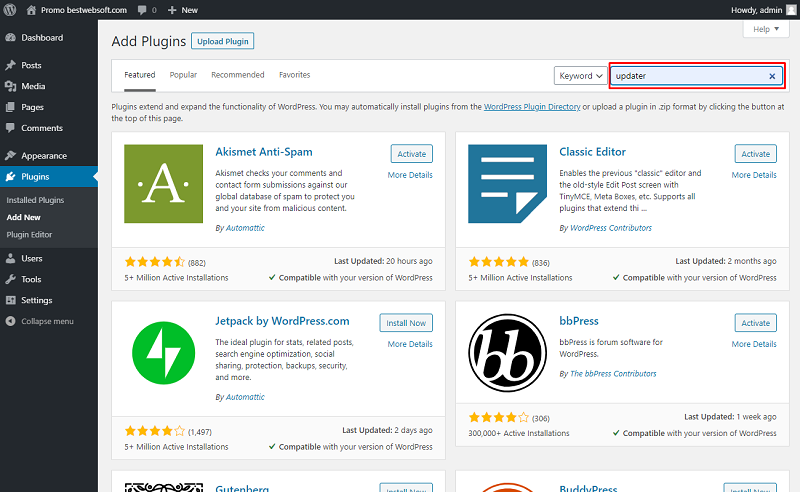The width and height of the screenshot is (800, 492).
Task: Open More Details for Classic Editor
Action: click(754, 175)
